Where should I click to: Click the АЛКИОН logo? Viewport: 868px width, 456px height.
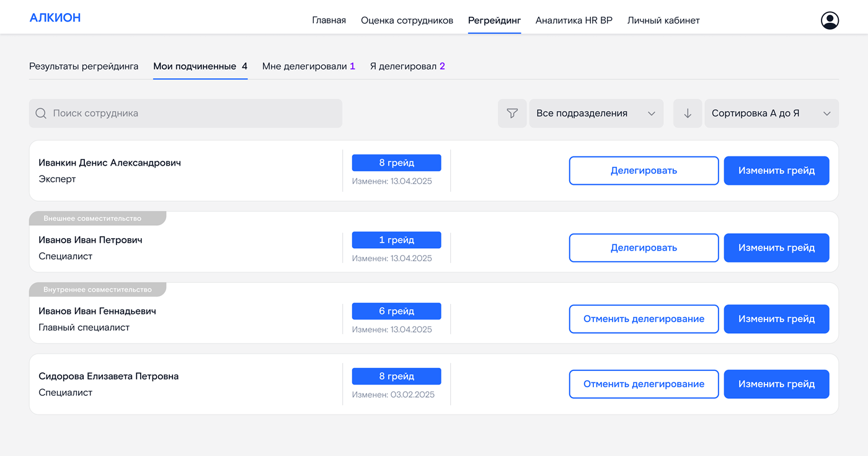tap(55, 17)
